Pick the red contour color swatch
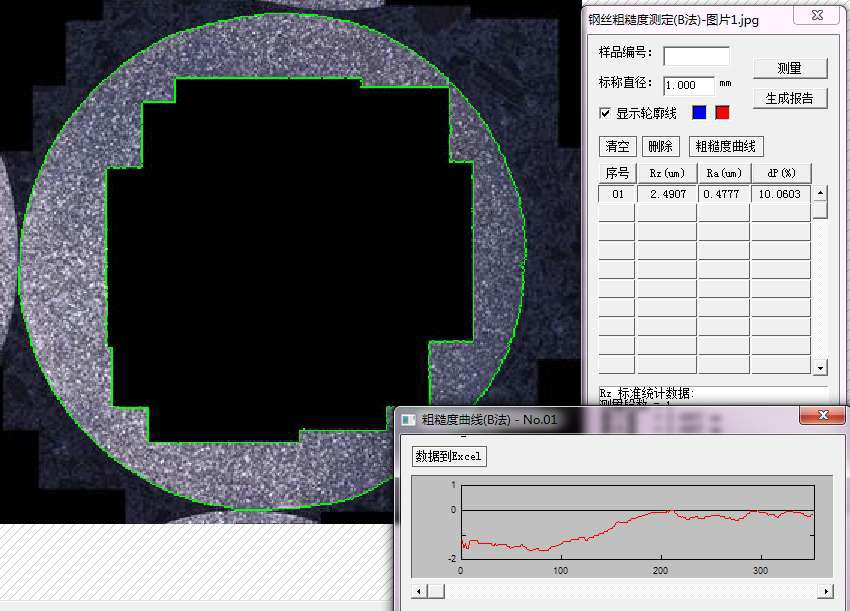This screenshot has width=850, height=611. (x=722, y=112)
